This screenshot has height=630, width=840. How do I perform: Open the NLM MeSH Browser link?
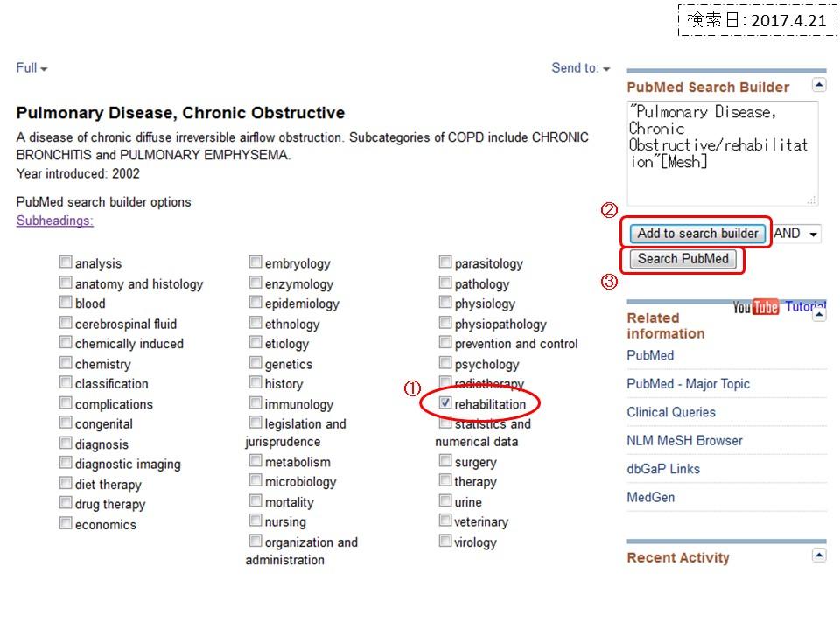[684, 440]
